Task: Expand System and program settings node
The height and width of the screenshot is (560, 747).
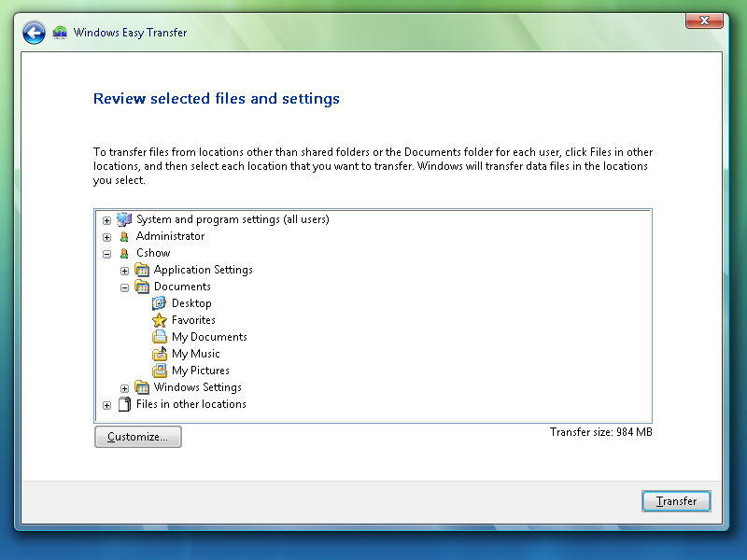Action: point(106,220)
